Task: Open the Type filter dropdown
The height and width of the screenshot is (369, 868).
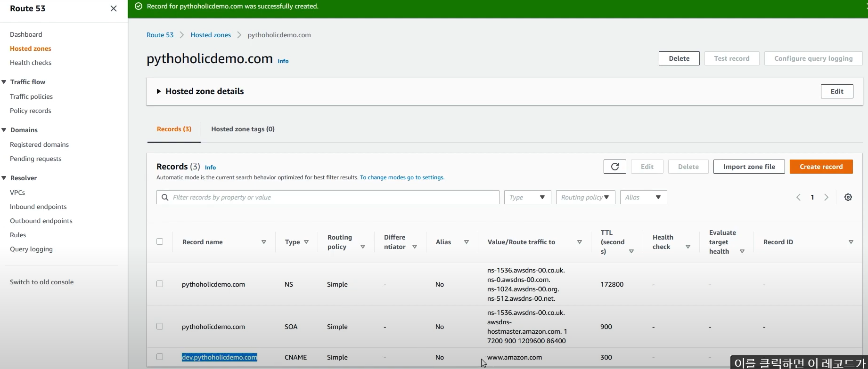Action: point(527,197)
